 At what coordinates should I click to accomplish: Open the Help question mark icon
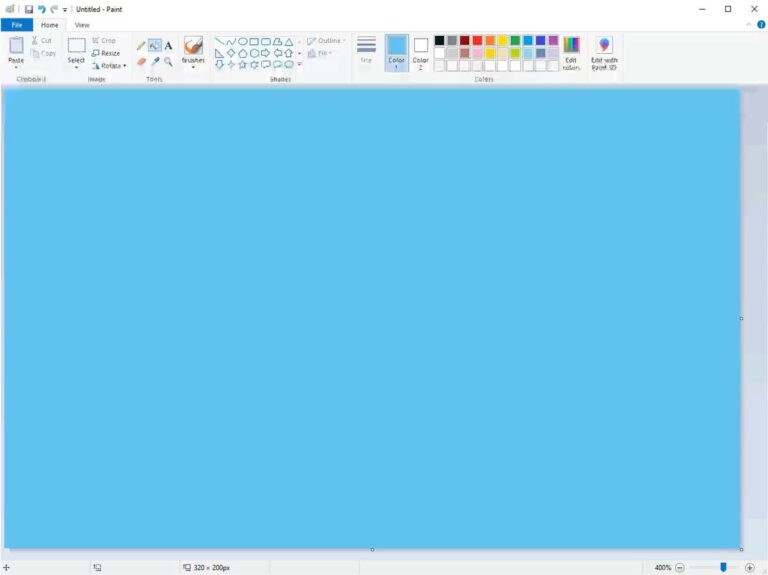pos(761,24)
